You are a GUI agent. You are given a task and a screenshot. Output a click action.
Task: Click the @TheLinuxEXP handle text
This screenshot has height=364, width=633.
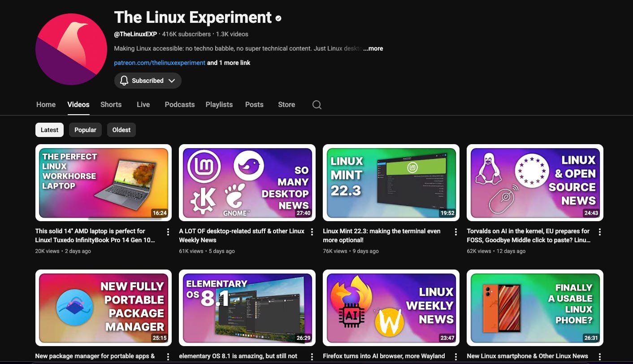(135, 34)
